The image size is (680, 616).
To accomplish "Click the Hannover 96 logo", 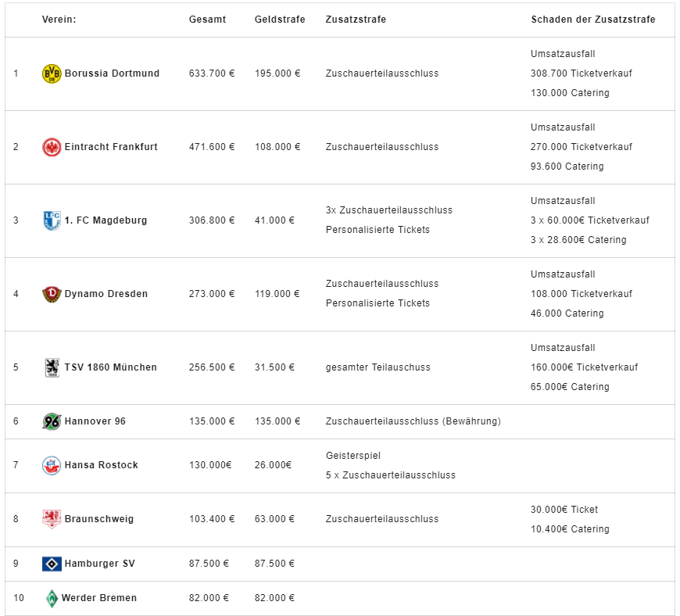I will click(52, 421).
